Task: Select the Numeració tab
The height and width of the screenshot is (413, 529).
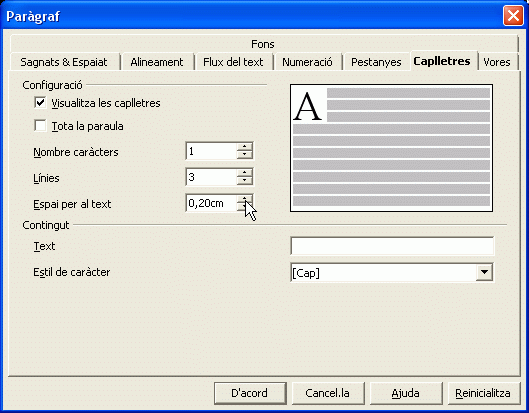Action: [307, 62]
